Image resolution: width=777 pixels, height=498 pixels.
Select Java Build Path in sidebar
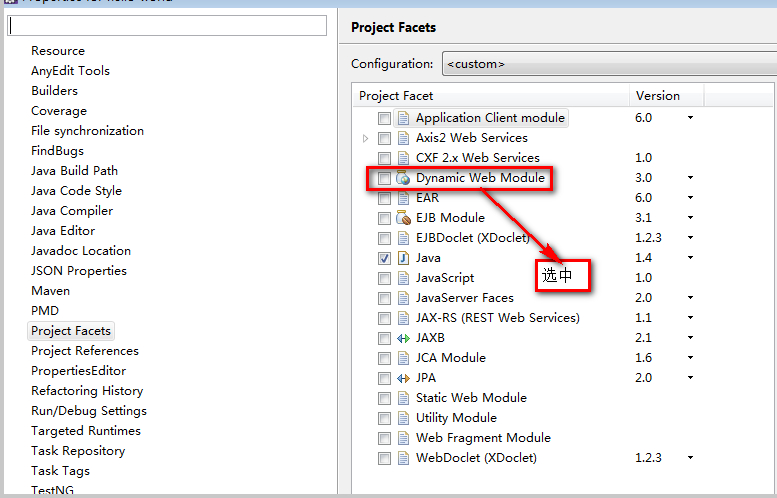(x=74, y=171)
